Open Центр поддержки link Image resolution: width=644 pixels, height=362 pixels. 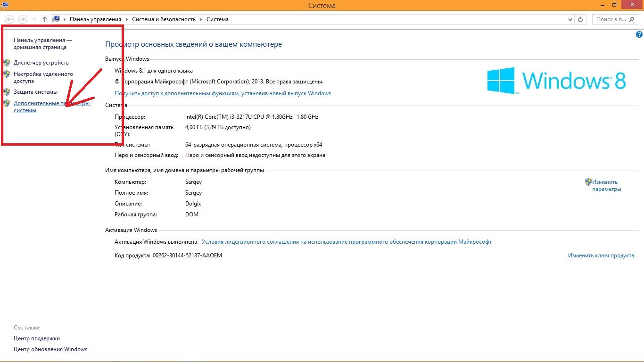pyautogui.click(x=37, y=338)
